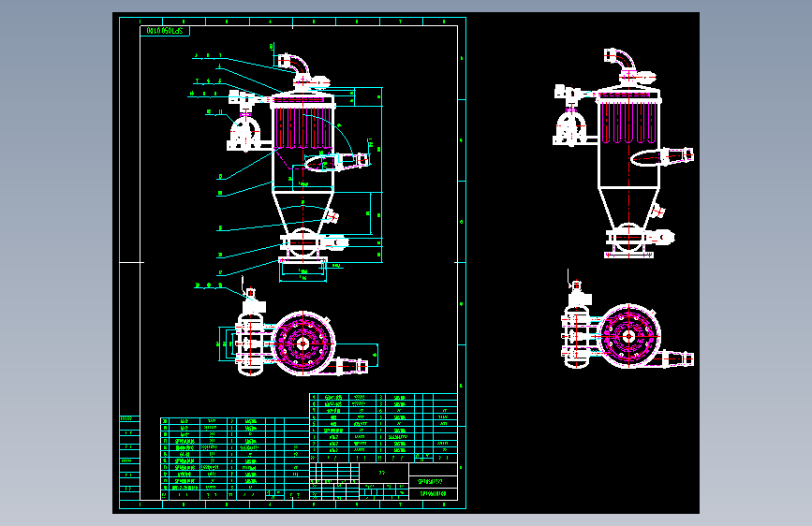
Task: Click the upper-right parts list table above title block
Action: tap(383, 428)
